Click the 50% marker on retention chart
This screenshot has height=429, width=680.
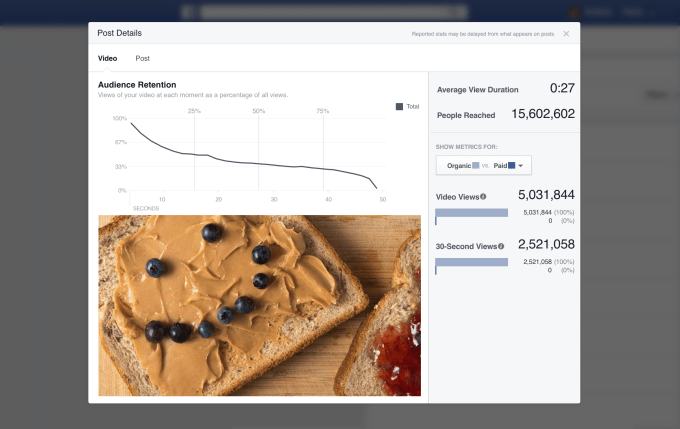coord(258,111)
